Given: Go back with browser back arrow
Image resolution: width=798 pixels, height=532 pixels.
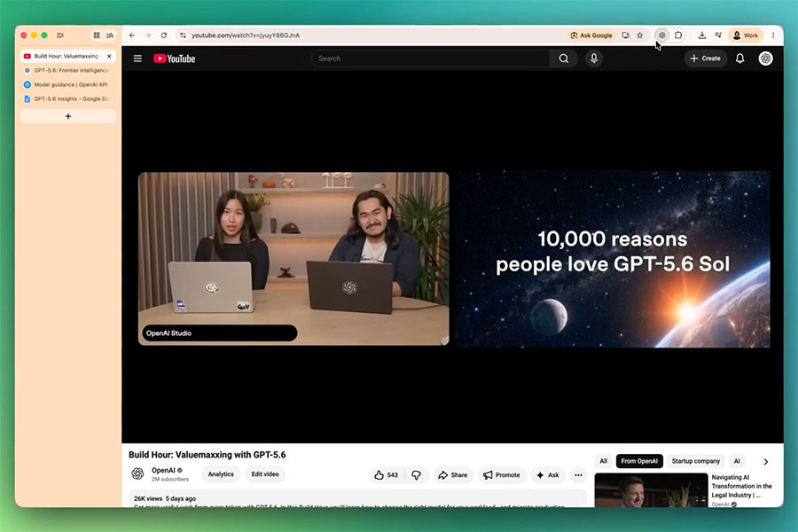Looking at the screenshot, I should [132, 35].
